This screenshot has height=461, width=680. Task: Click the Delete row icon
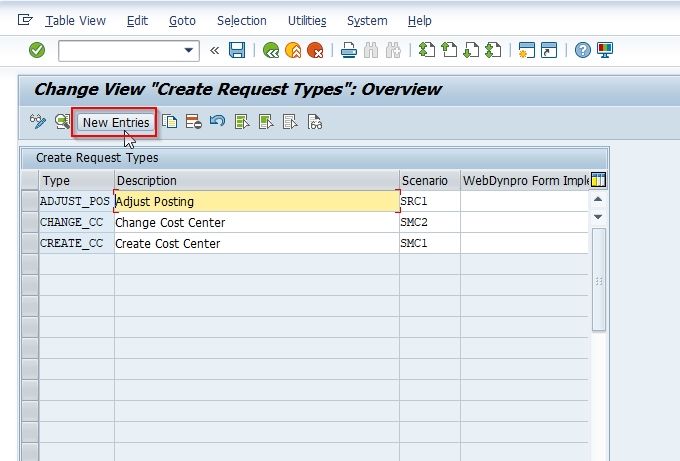[193, 122]
